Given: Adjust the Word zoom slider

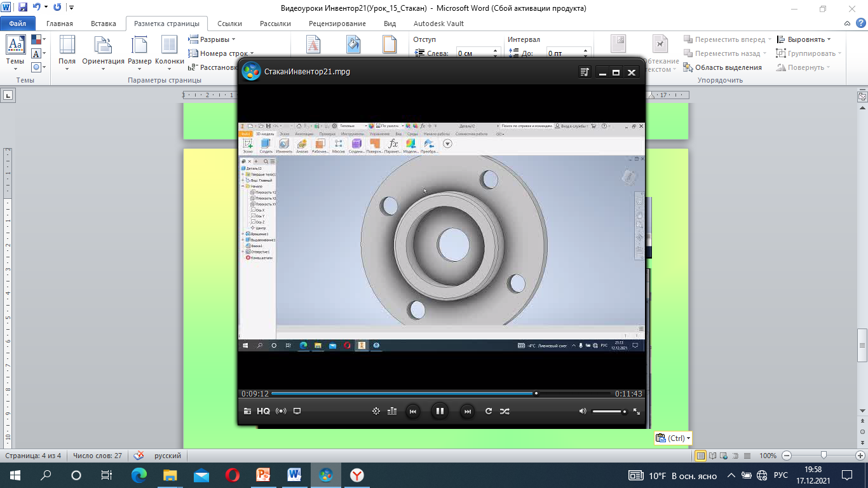Looking at the screenshot, I should point(824,455).
